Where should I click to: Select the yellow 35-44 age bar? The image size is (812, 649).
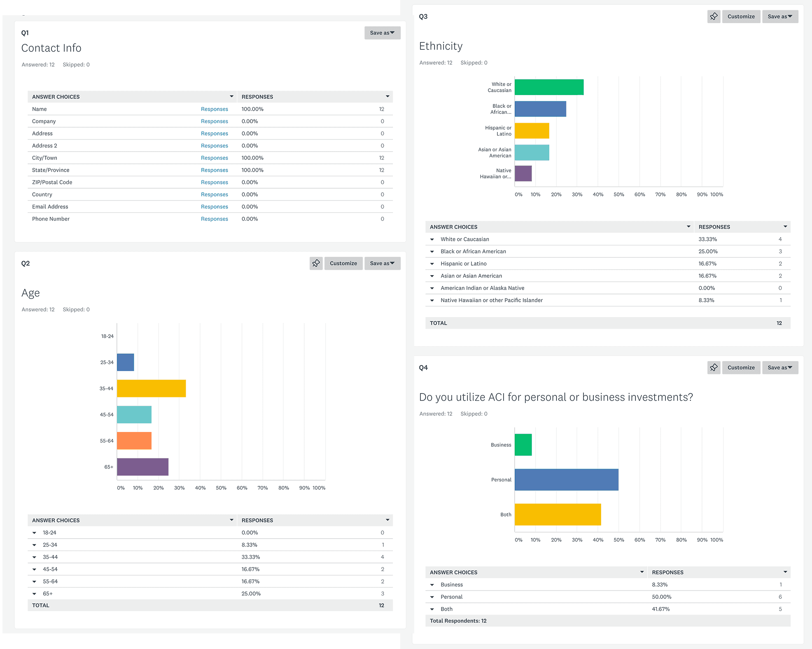[152, 388]
